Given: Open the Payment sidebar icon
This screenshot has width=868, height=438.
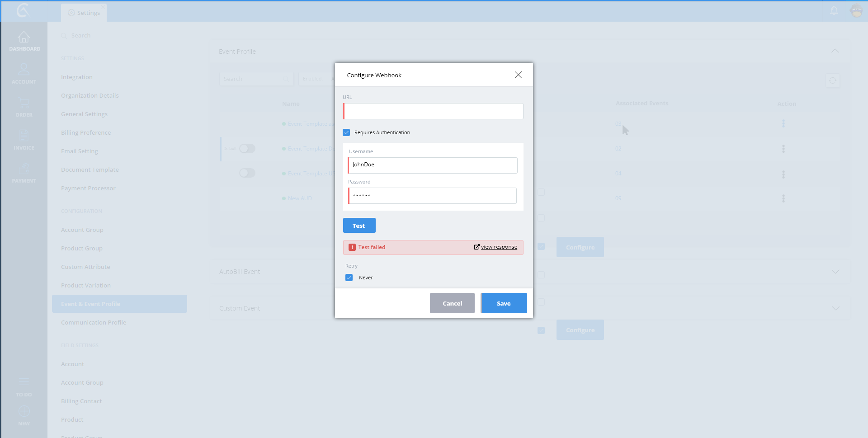Looking at the screenshot, I should pyautogui.click(x=24, y=169).
